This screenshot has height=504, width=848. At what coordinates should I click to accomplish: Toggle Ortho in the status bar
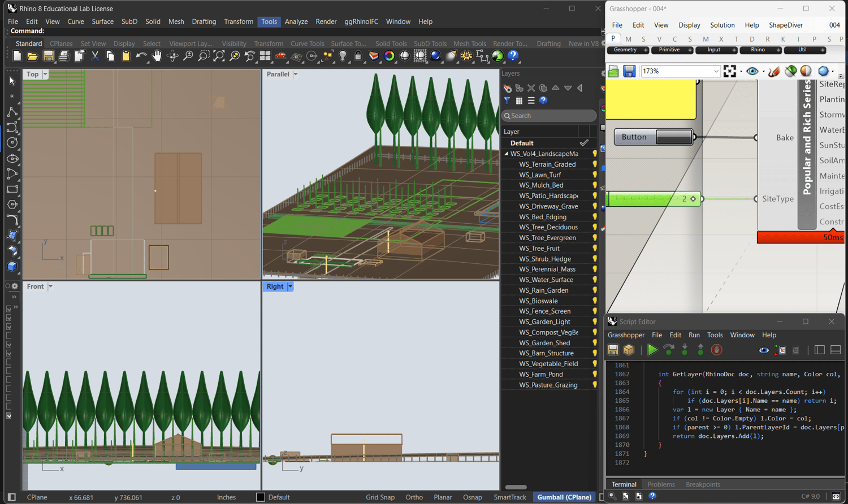(414, 497)
